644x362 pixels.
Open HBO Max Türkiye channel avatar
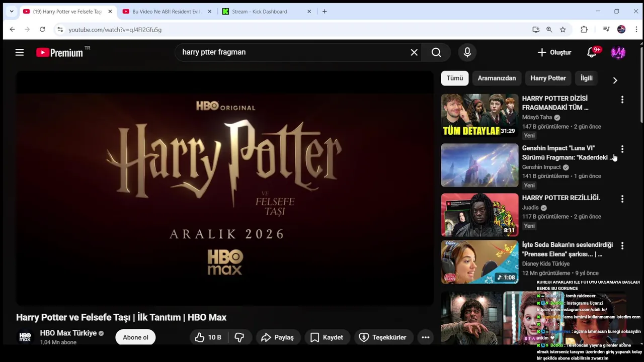[25, 337]
